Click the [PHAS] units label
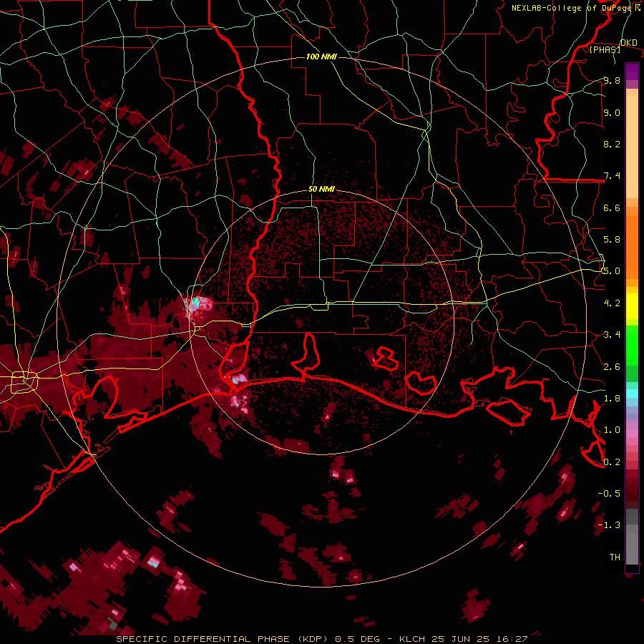The width and height of the screenshot is (644, 644). tap(605, 49)
